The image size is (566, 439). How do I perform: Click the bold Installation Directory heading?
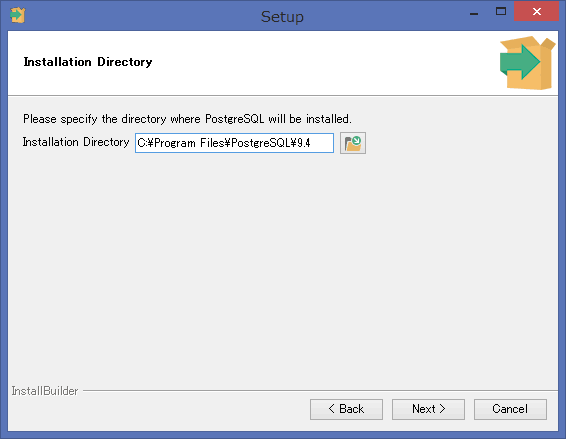88,62
